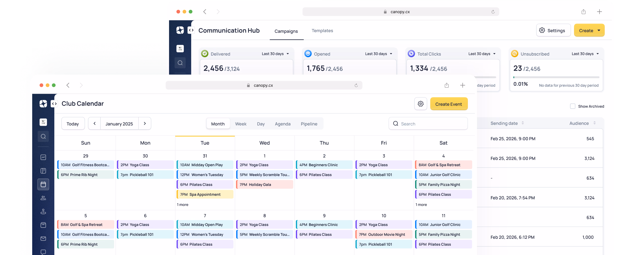This screenshot has width=644, height=255.
Task: Click the club logo thumbnail in Calendar sidebar
Action: tap(43, 122)
